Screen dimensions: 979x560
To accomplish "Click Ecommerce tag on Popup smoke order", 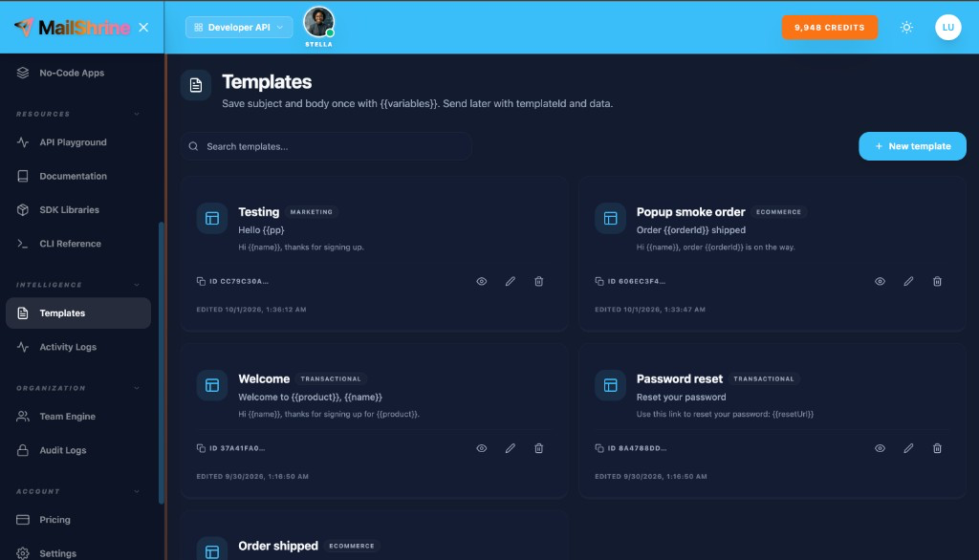I will coord(778,212).
